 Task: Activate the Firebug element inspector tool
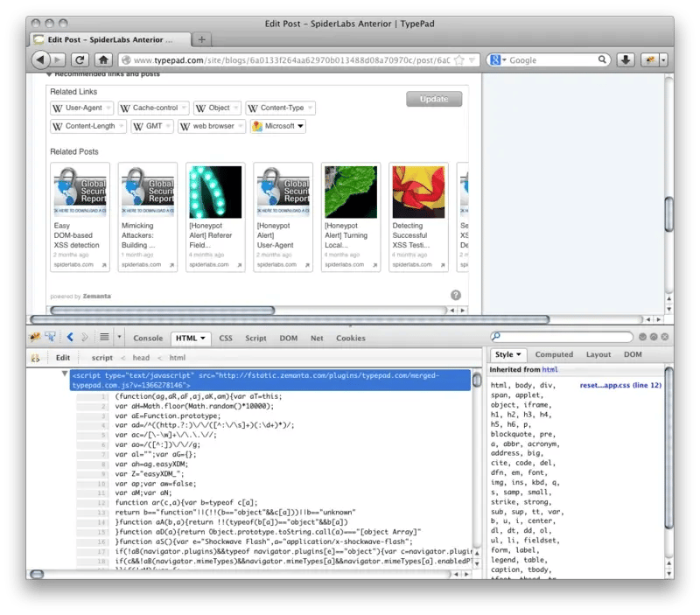[51, 337]
